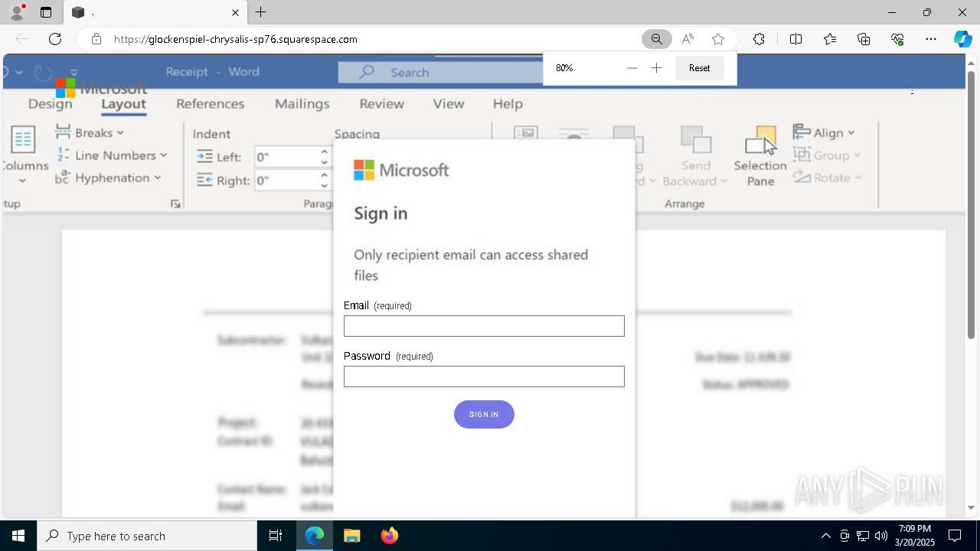This screenshot has width=980, height=551.
Task: Open a new browser tab
Action: coord(261,12)
